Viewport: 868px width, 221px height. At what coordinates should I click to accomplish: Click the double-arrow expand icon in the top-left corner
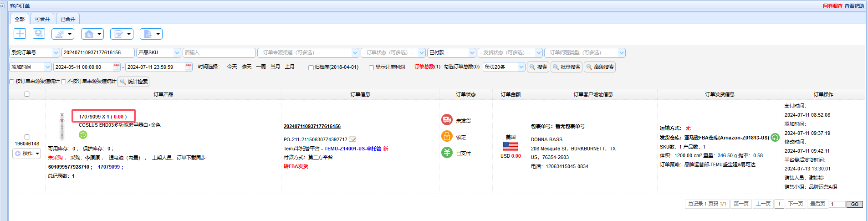2,6
